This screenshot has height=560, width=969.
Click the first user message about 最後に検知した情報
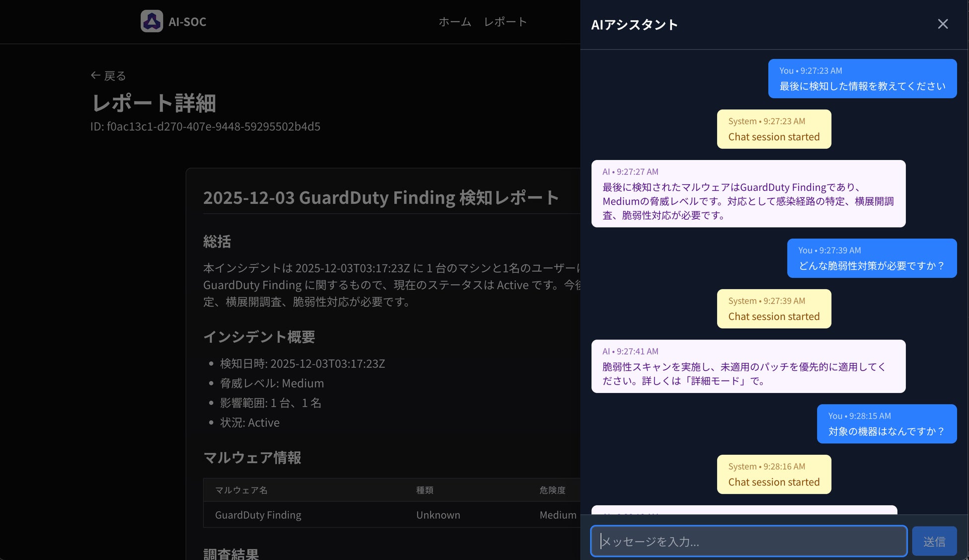(x=862, y=79)
